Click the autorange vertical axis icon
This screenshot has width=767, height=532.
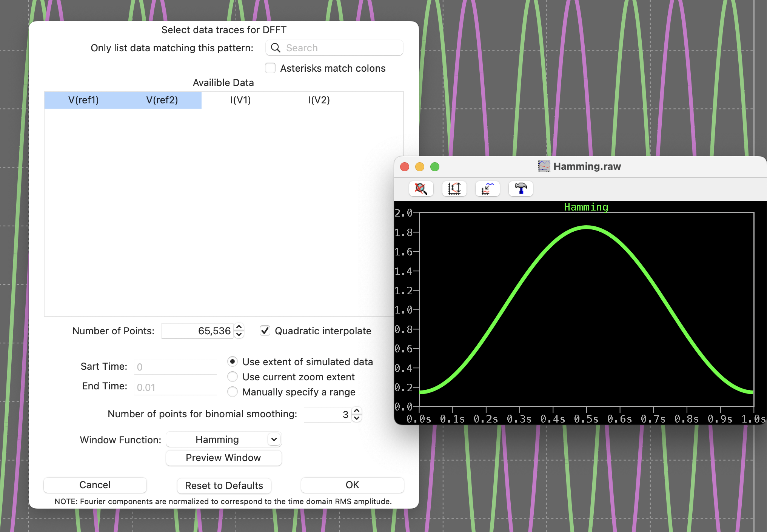(454, 189)
